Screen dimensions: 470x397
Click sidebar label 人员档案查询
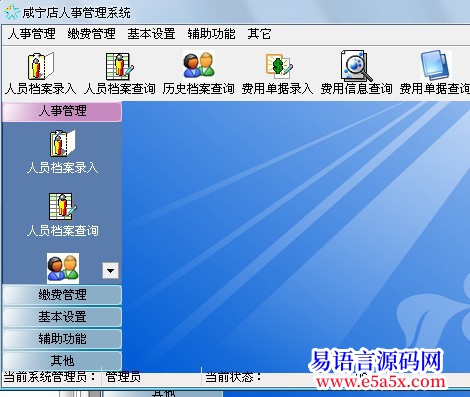(63, 231)
